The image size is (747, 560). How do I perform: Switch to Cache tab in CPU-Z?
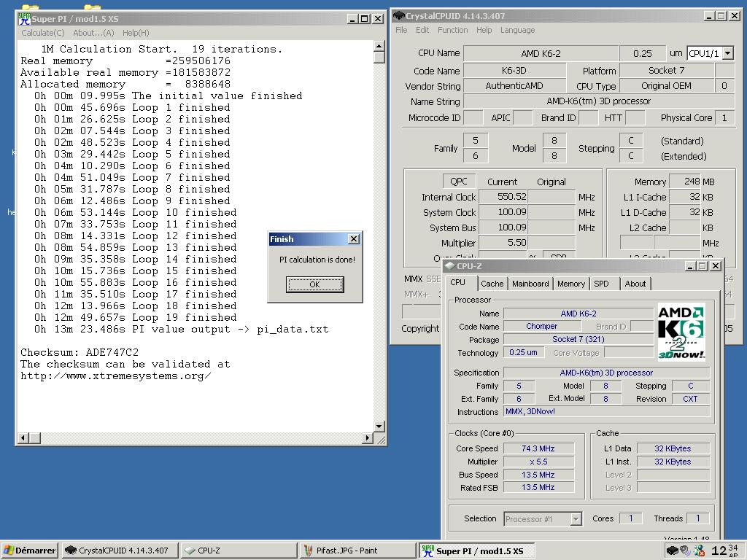(x=492, y=284)
